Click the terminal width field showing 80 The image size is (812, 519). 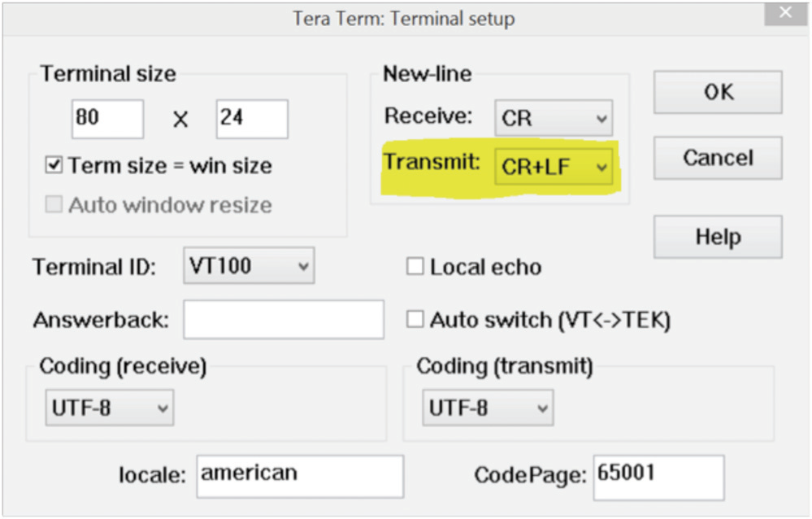pos(107,119)
